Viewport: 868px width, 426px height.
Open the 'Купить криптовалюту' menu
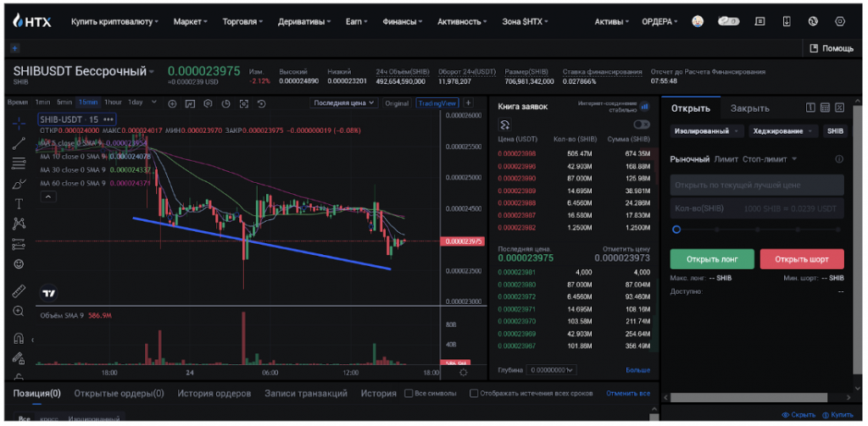coord(114,22)
